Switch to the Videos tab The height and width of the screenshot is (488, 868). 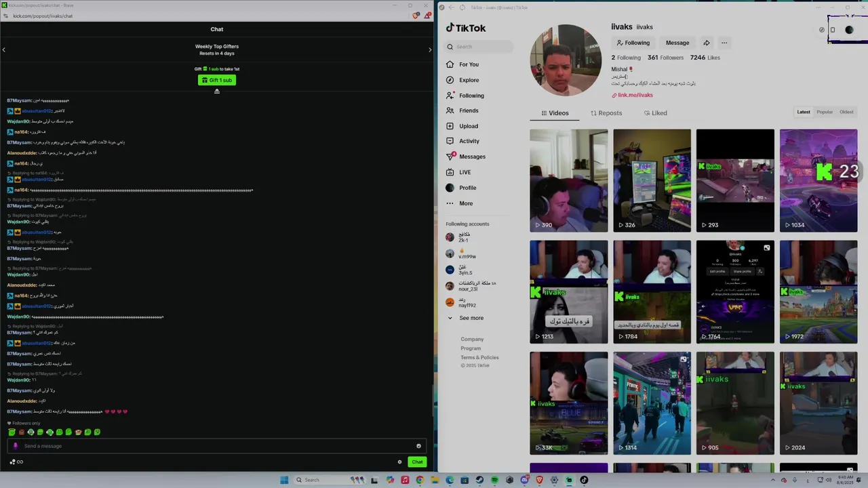pos(555,113)
